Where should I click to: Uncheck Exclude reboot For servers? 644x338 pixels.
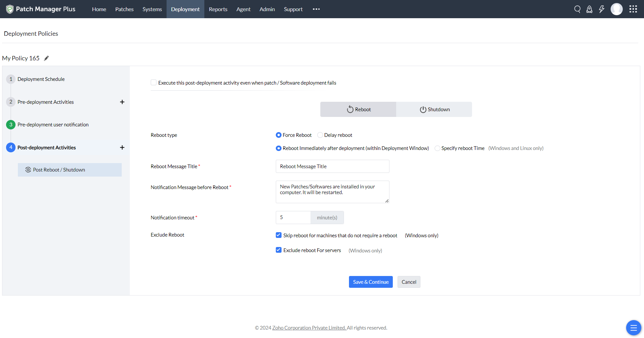coord(279,250)
